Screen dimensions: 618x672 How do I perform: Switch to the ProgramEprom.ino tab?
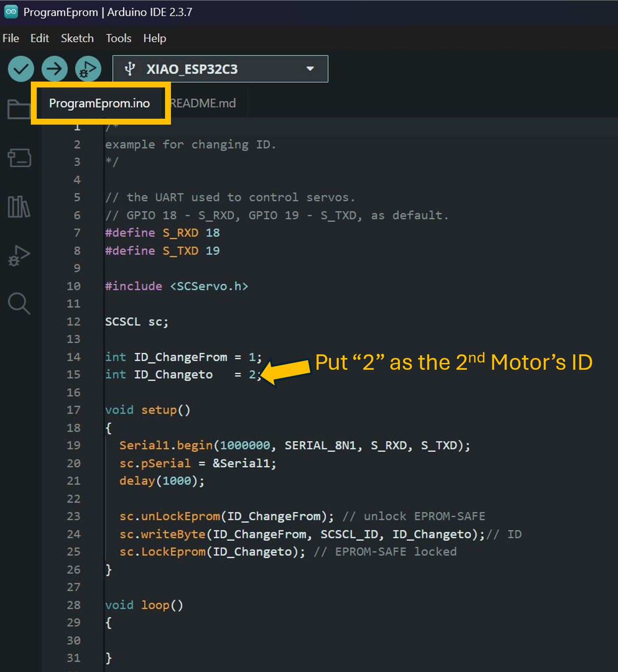[x=100, y=103]
